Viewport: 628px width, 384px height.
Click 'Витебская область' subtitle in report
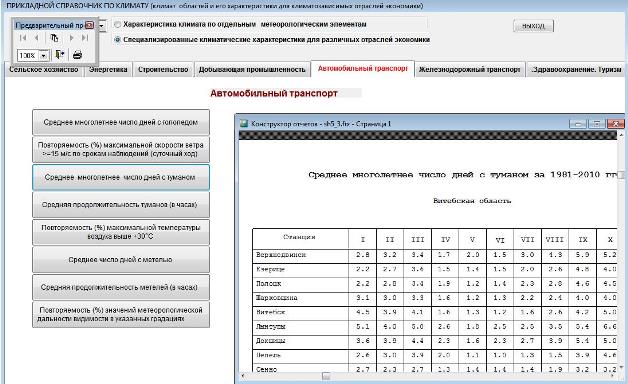tap(472, 200)
